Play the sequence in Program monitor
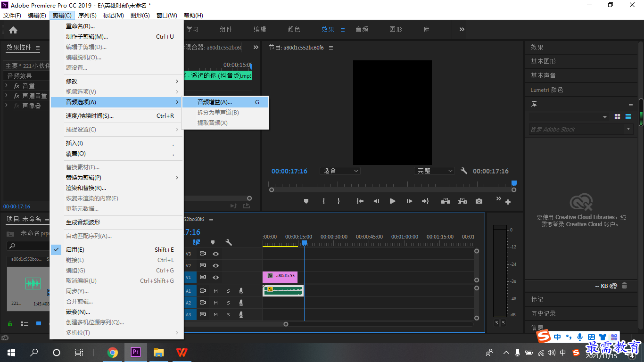This screenshot has height=362, width=644. (x=392, y=201)
